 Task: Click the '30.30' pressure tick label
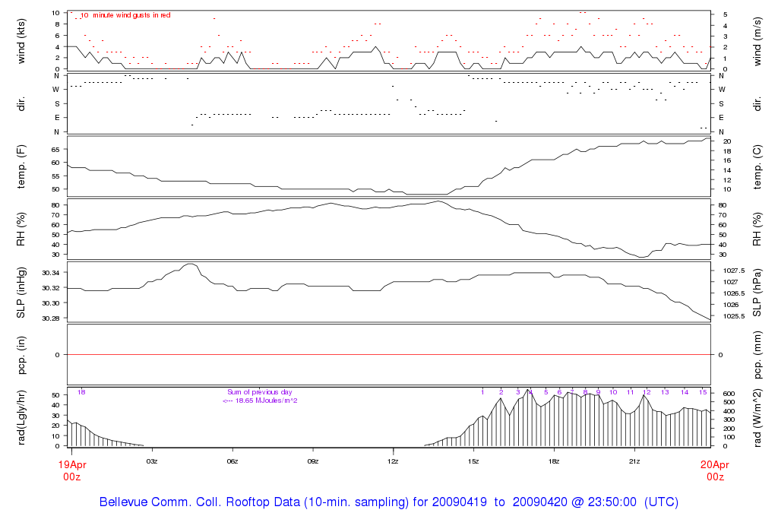pos(51,303)
